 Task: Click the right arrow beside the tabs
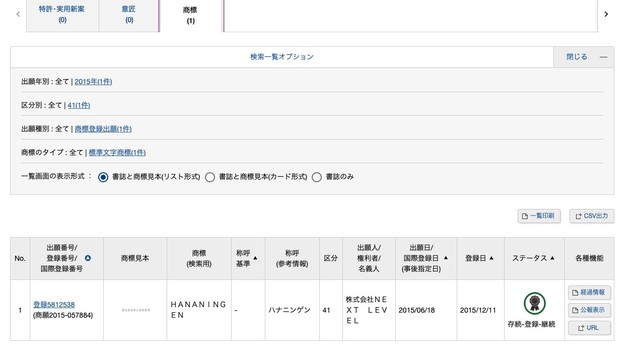pyautogui.click(x=606, y=14)
